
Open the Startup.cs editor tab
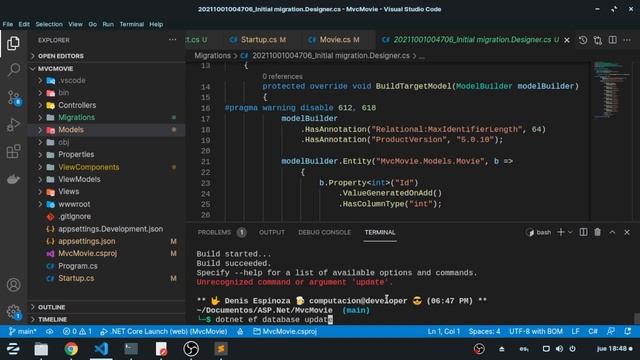click(258, 40)
